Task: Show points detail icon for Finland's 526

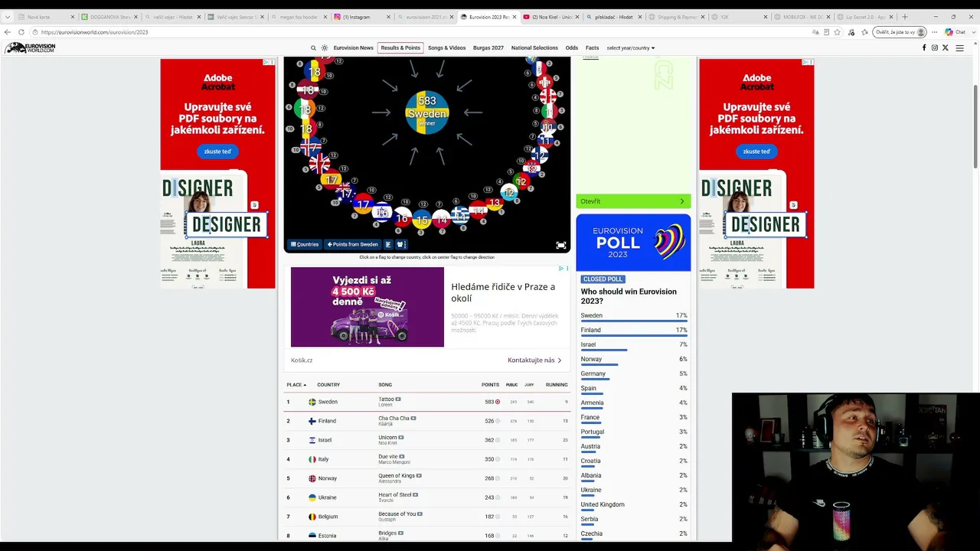Action: 498,421
